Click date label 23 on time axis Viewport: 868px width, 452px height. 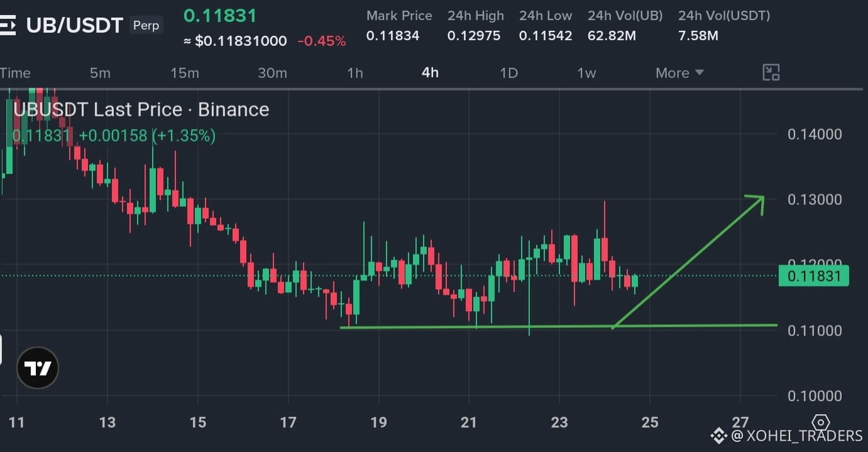pyautogui.click(x=559, y=422)
